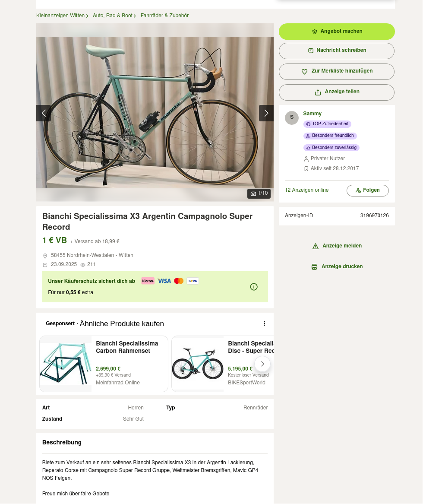Click the Mastercard payment logo
423x504 pixels.
(179, 281)
